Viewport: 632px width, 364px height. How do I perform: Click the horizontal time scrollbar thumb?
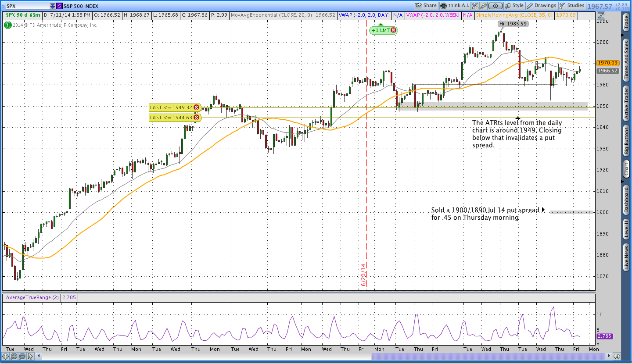point(488,357)
